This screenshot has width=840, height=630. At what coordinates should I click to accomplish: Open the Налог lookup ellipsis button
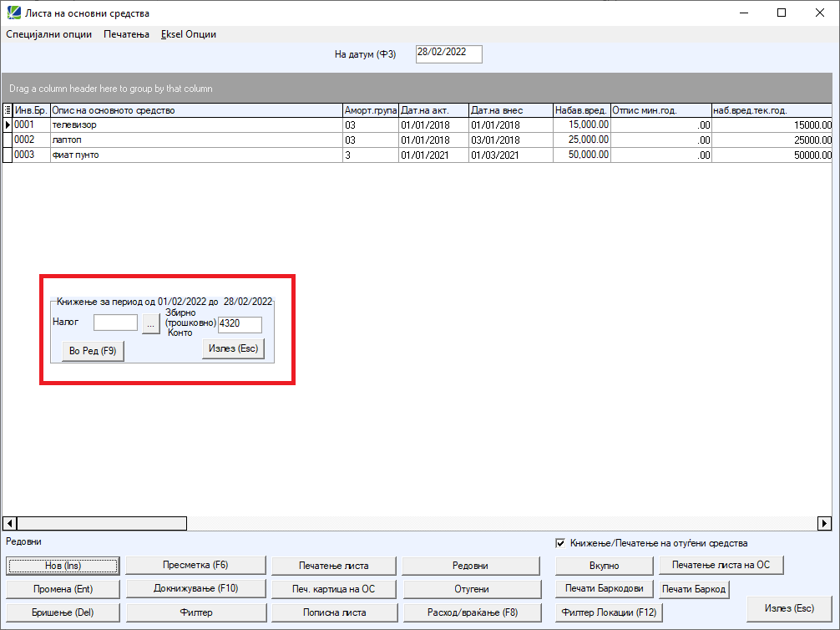tap(151, 324)
